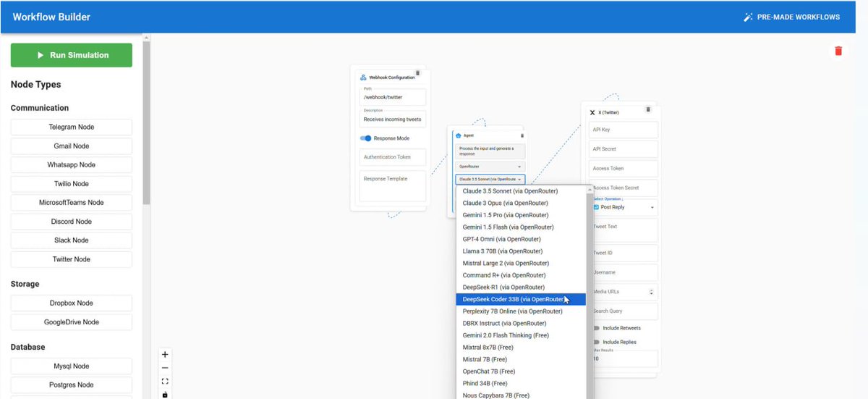Add a Telegram Node
The width and height of the screenshot is (868, 399).
(x=72, y=127)
